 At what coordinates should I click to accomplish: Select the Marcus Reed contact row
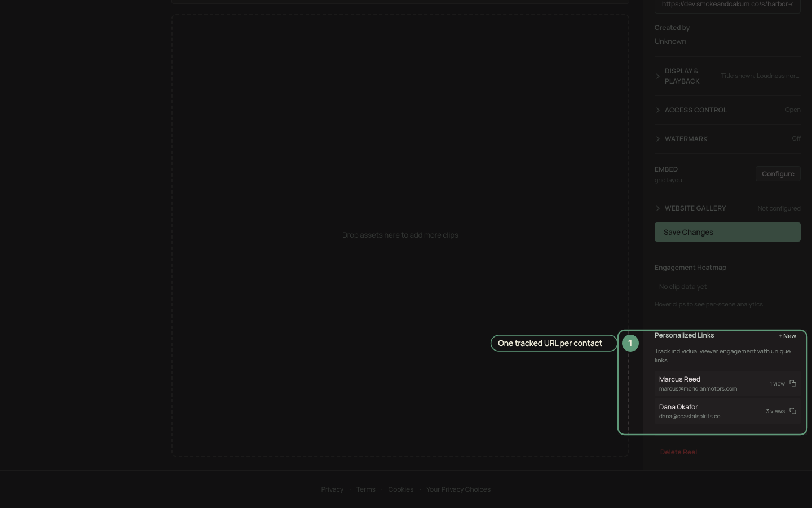point(727,384)
